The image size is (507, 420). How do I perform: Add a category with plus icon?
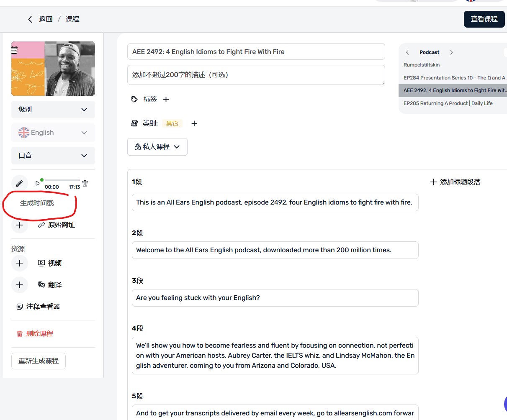coord(194,123)
